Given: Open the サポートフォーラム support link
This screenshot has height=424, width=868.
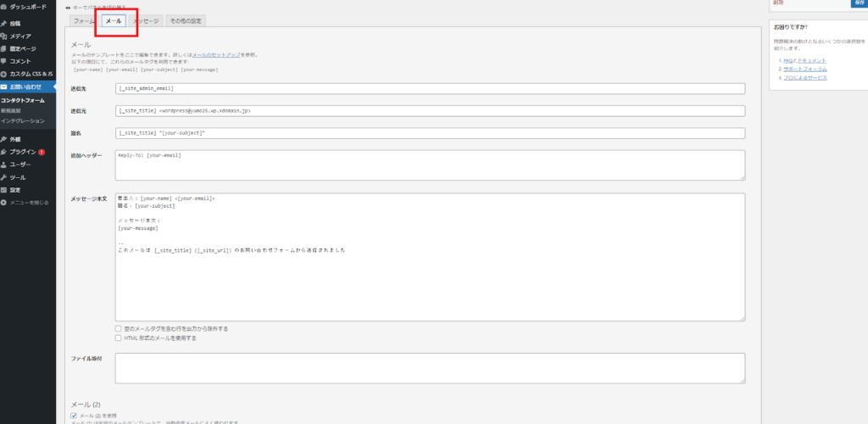Looking at the screenshot, I should [x=806, y=69].
